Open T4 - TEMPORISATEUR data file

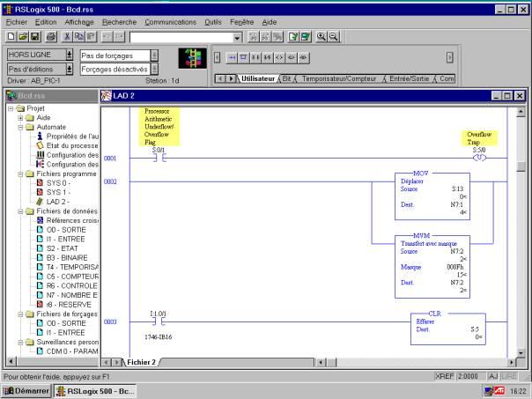point(68,267)
